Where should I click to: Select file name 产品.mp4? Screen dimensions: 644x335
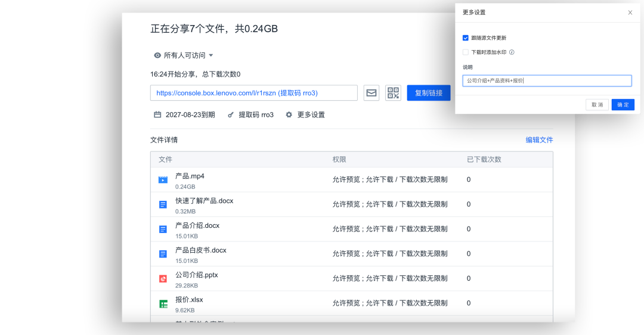coord(190,176)
